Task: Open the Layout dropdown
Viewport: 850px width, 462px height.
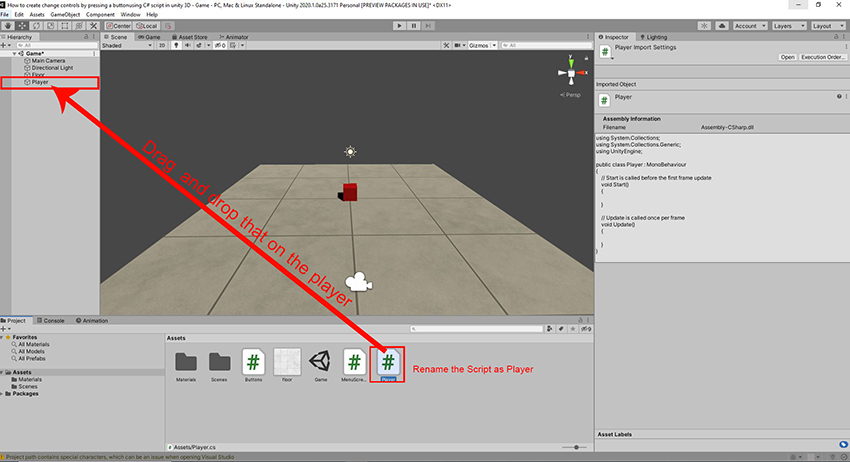Action: (828, 25)
